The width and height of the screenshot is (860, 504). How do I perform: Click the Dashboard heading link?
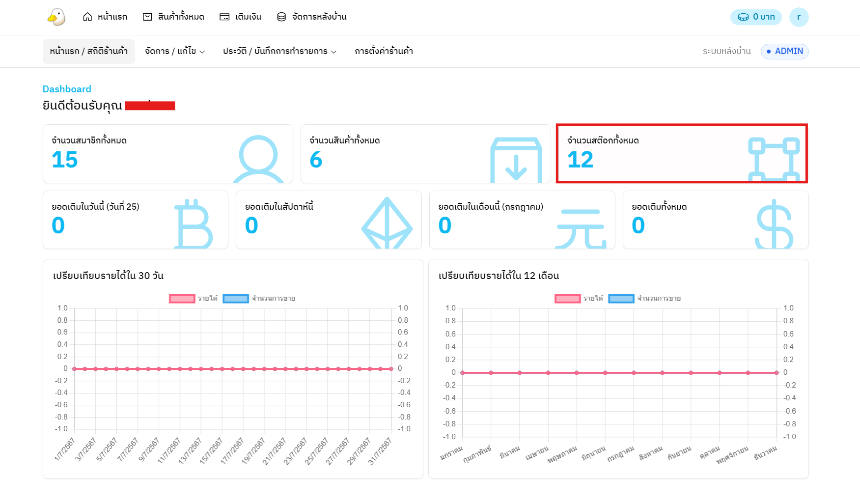(x=67, y=89)
